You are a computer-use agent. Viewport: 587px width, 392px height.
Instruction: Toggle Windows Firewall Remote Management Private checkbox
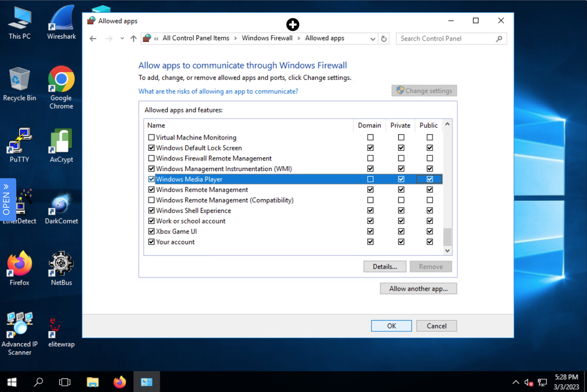(401, 158)
